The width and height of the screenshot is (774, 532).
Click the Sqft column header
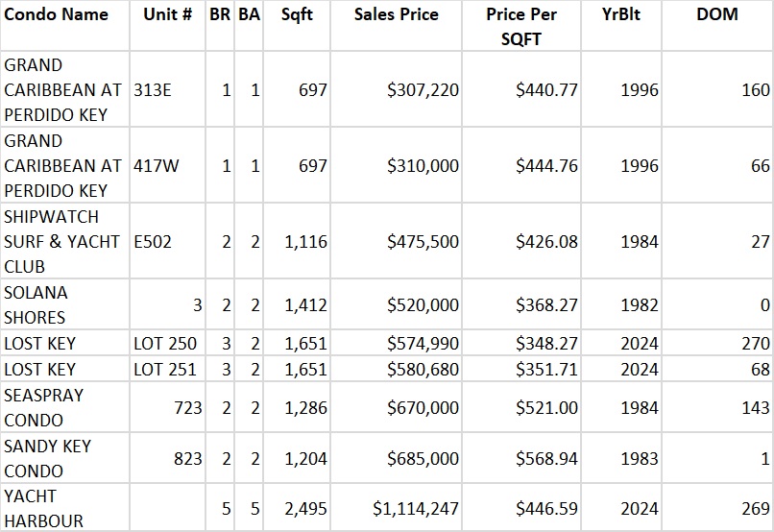[x=296, y=15]
